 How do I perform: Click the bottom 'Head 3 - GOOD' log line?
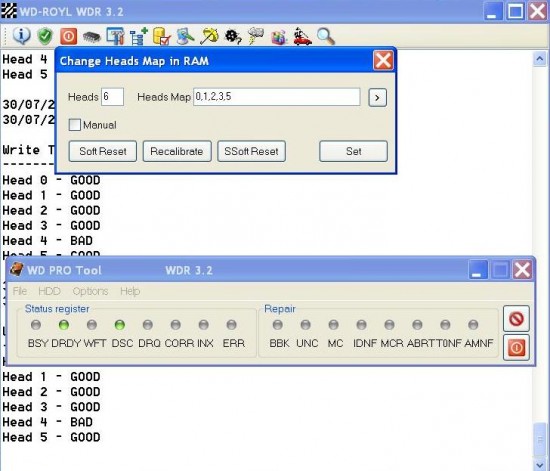pyautogui.click(x=51, y=407)
